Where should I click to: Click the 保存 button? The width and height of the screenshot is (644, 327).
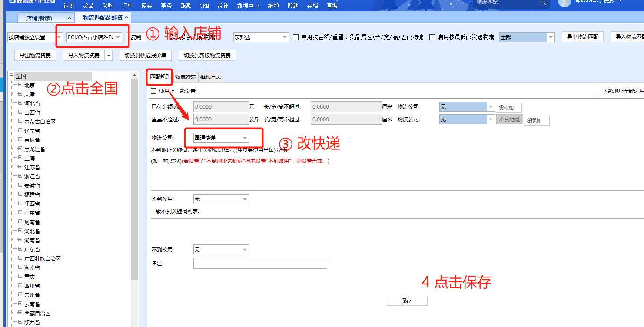[x=406, y=301]
